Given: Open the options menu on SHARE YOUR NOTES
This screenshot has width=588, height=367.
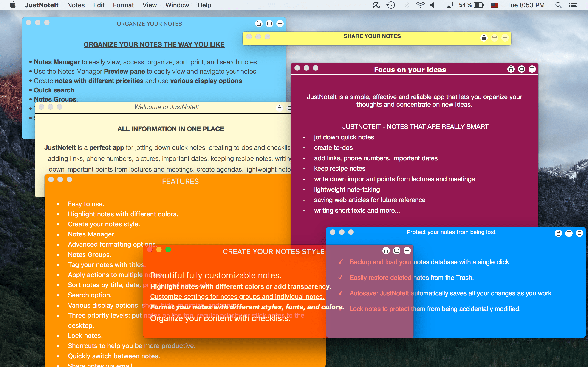Looking at the screenshot, I should coord(505,38).
